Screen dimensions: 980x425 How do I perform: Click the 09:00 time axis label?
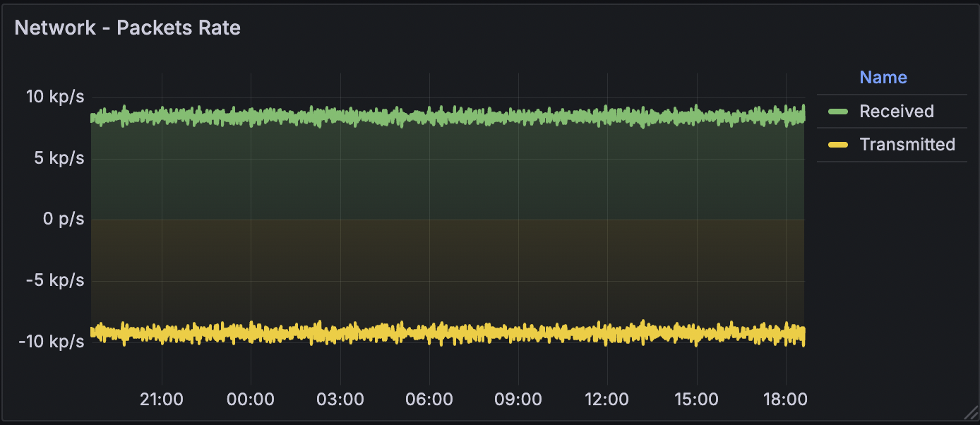coord(518,400)
